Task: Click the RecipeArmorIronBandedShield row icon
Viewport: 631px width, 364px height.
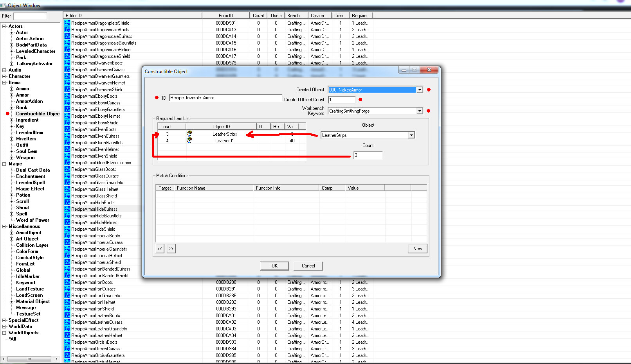Action: pos(67,276)
